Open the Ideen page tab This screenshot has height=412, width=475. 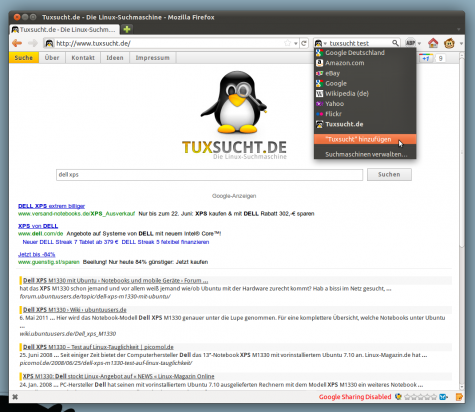(115, 58)
